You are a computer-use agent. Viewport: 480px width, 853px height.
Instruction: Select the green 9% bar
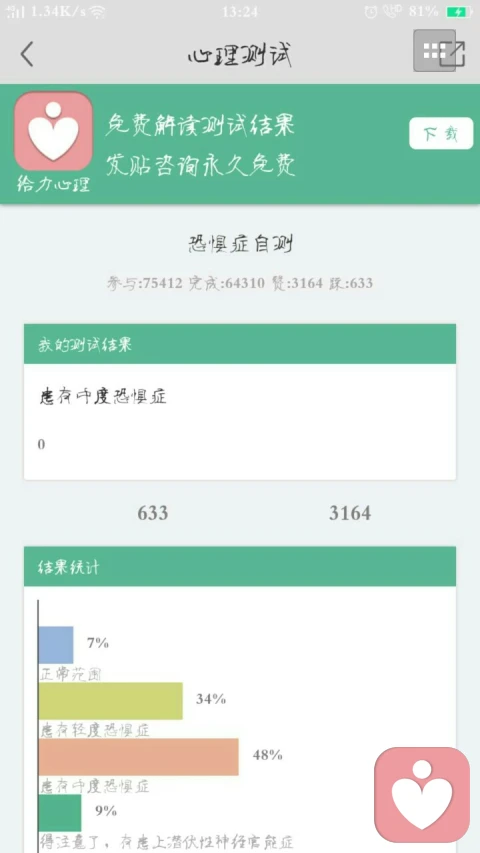(x=60, y=813)
